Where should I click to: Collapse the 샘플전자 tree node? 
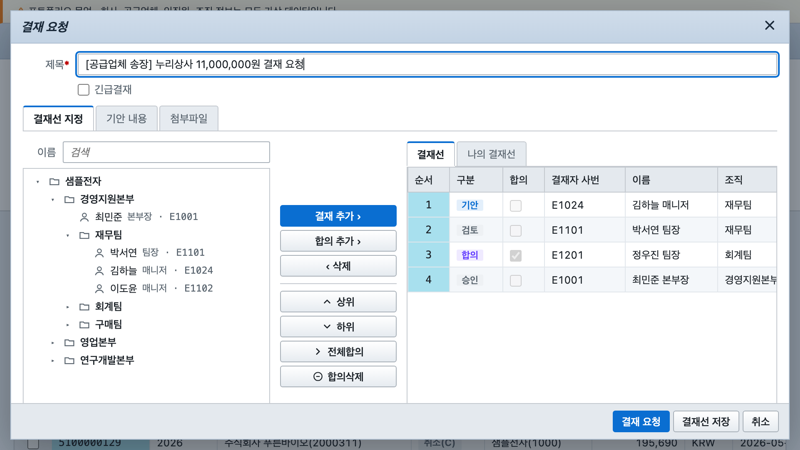pyautogui.click(x=38, y=182)
